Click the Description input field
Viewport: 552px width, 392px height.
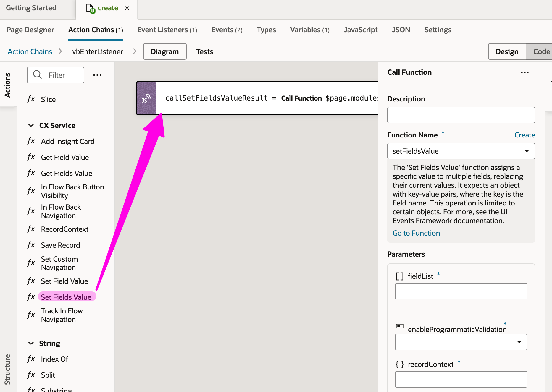coord(461,115)
